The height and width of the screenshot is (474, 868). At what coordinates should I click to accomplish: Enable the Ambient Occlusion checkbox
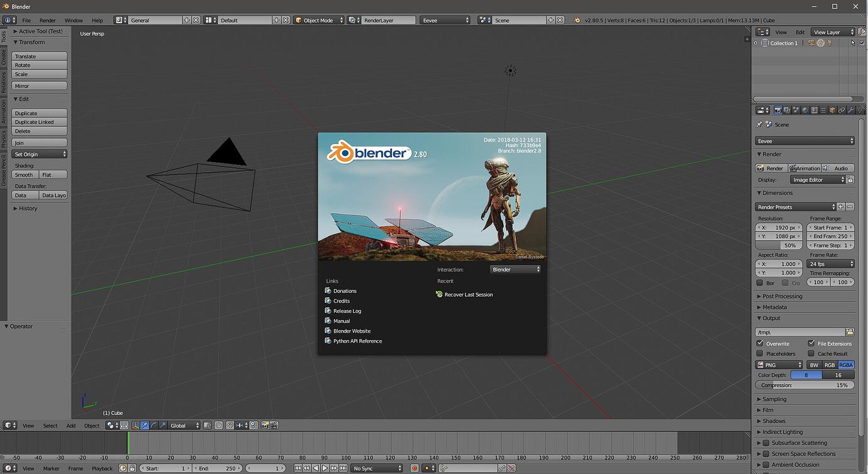coord(766,465)
